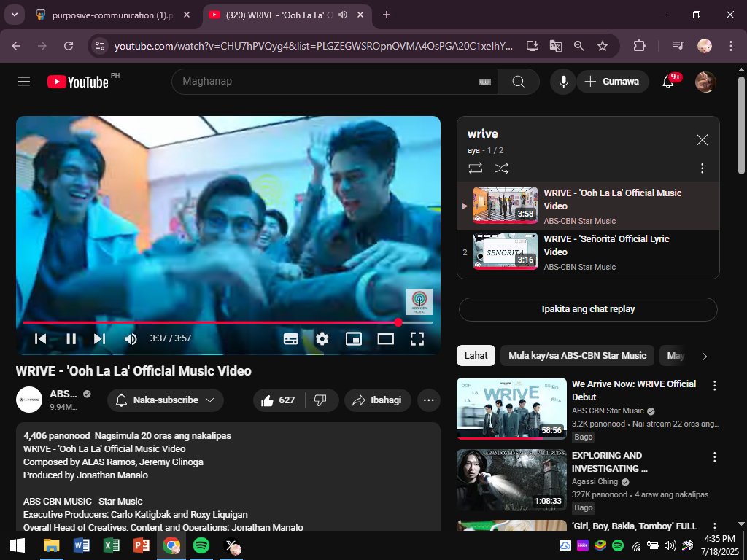Open the on-screen keyboard in search box
Viewport: 747px width, 560px height.
pyautogui.click(x=484, y=82)
